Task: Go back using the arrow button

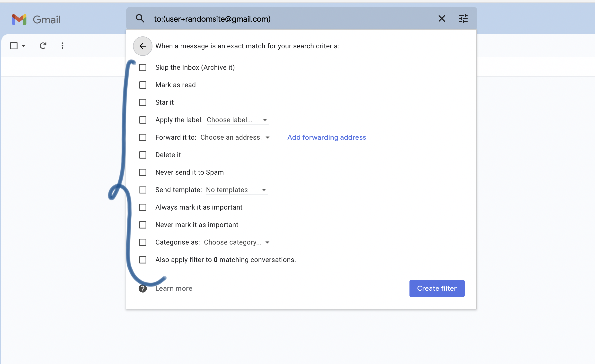Action: click(x=143, y=46)
